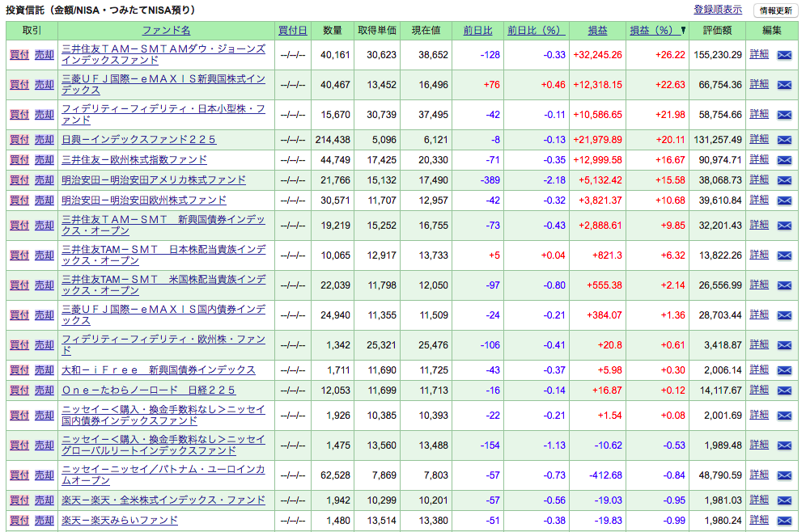Click the 情報更新 refresh button
806x532 pixels.
(x=776, y=11)
